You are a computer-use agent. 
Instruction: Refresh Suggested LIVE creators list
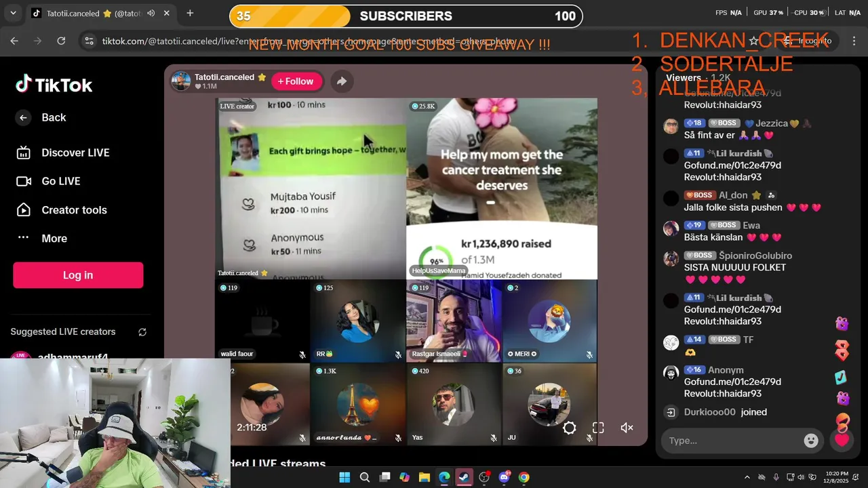(x=142, y=332)
